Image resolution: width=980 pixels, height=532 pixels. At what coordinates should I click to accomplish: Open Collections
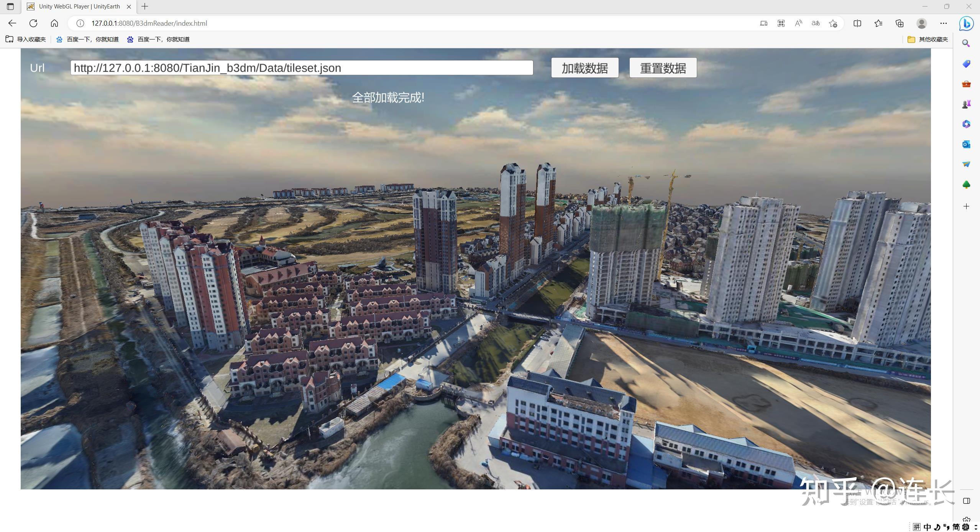pyautogui.click(x=899, y=23)
